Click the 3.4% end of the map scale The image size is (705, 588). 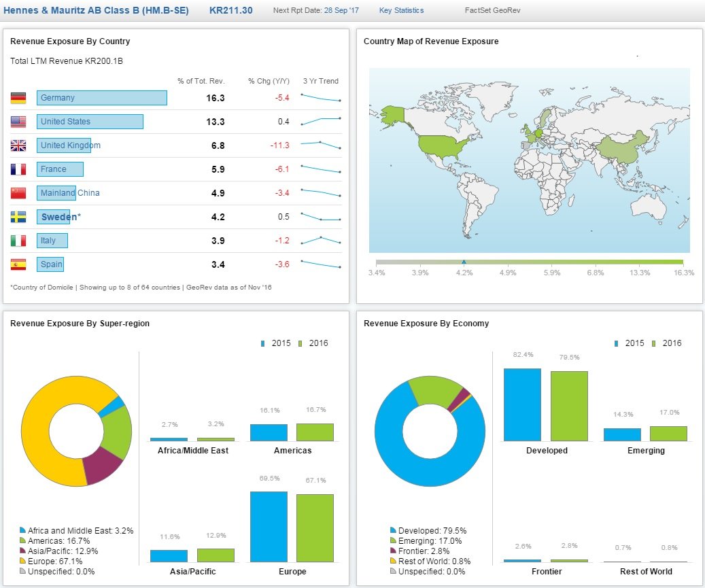377,273
